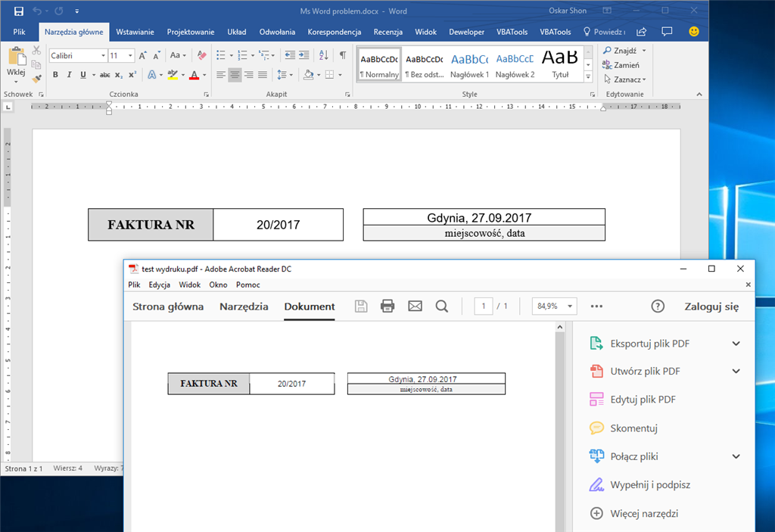The width and height of the screenshot is (775, 532).
Task: Clear formatting with the eraser icon
Action: click(x=201, y=55)
